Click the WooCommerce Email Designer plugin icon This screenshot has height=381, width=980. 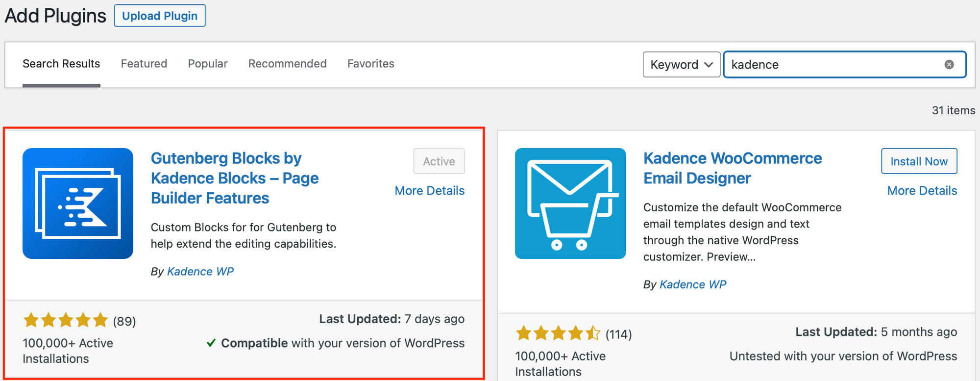coord(570,203)
